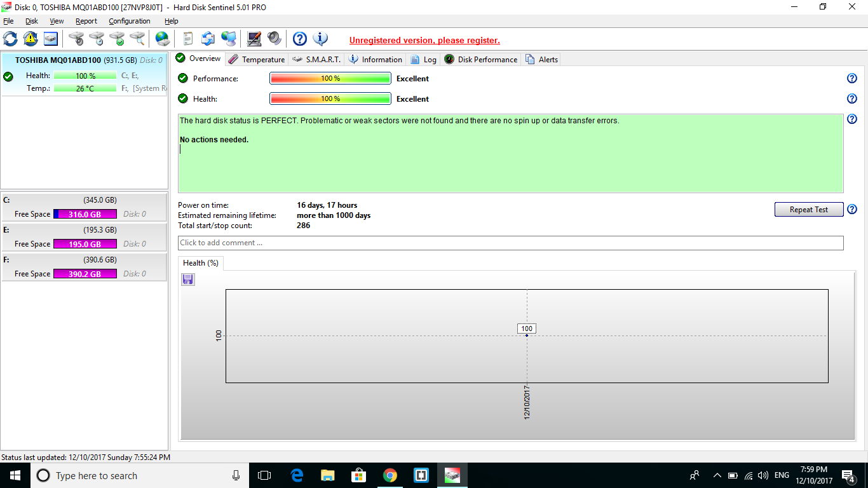The width and height of the screenshot is (868, 488).
Task: Click the microphone icon in the taskbar search
Action: click(236, 475)
